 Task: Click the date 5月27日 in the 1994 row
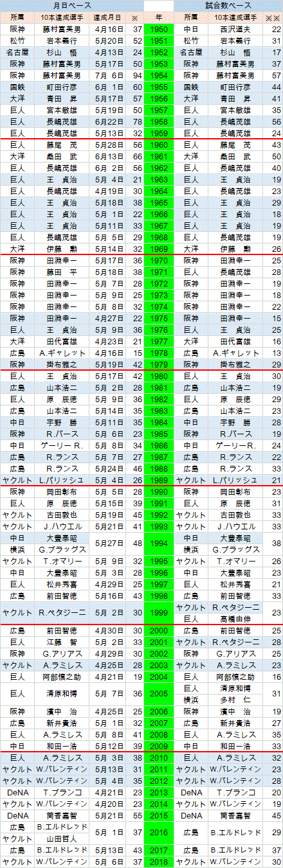109,544
